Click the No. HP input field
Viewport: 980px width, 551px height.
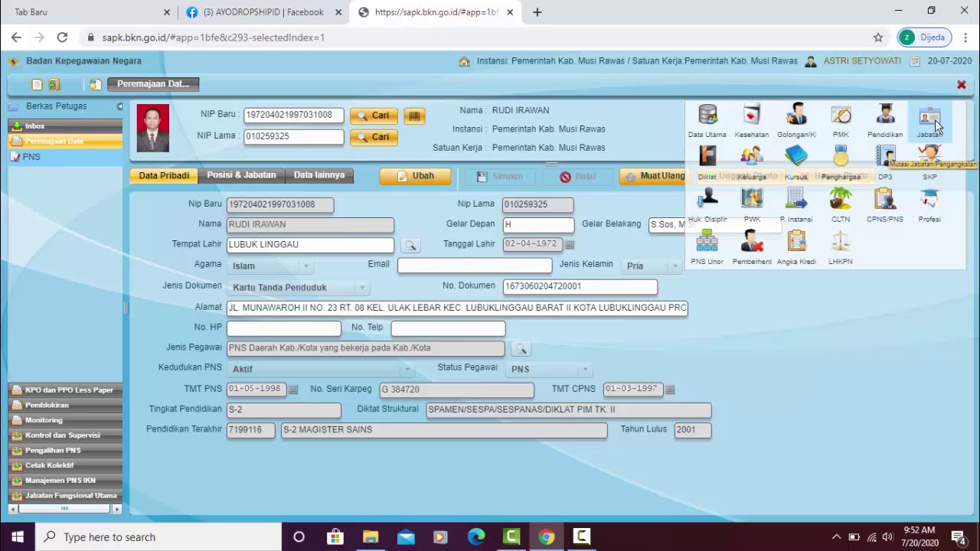[283, 328]
